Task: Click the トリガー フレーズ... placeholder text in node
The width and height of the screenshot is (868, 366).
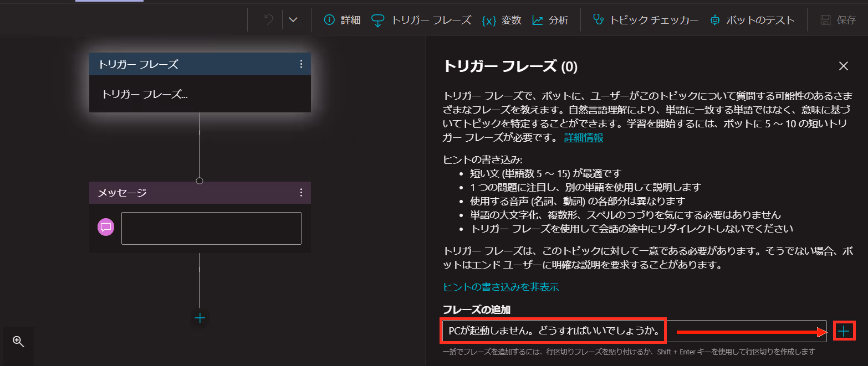Action: click(145, 94)
